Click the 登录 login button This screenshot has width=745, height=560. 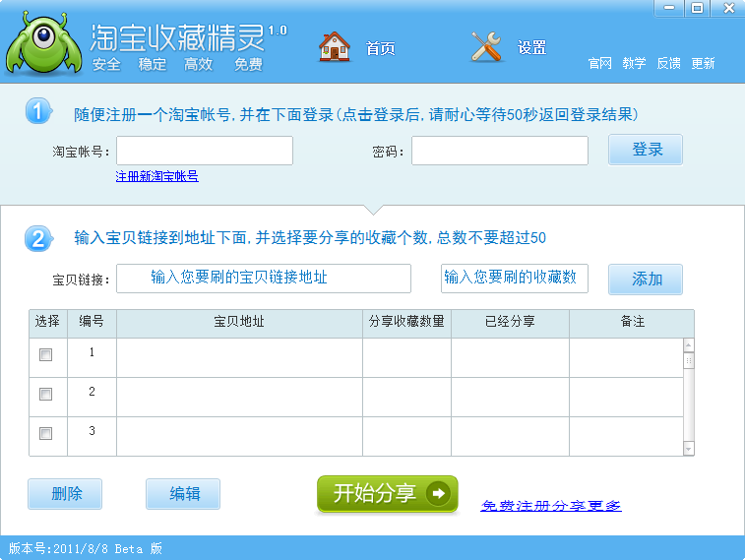646,150
